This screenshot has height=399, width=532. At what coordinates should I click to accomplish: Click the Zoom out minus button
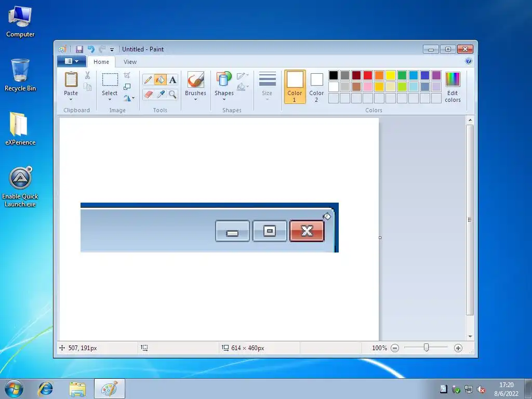pyautogui.click(x=395, y=348)
